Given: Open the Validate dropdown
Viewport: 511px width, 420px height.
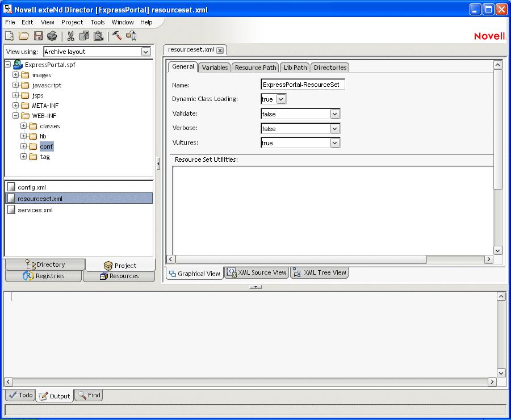Looking at the screenshot, I should tap(335, 114).
